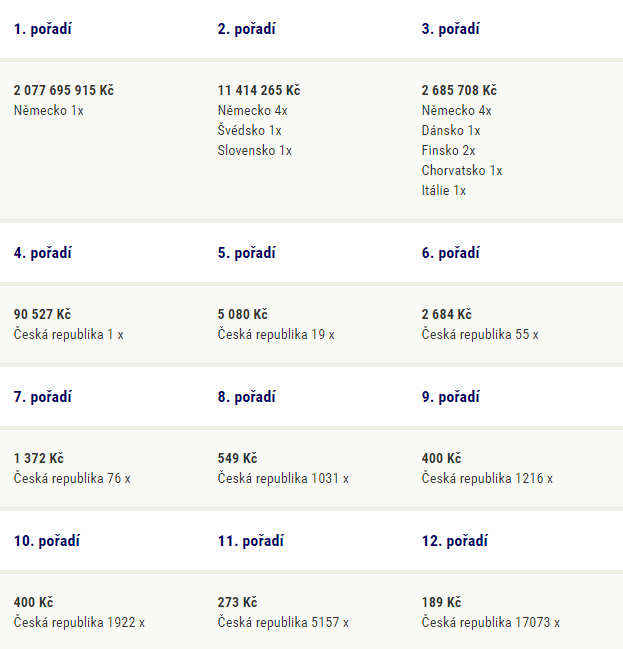Image resolution: width=623 pixels, height=649 pixels.
Task: Select the 273 Kč prize amount
Action: tap(238, 602)
